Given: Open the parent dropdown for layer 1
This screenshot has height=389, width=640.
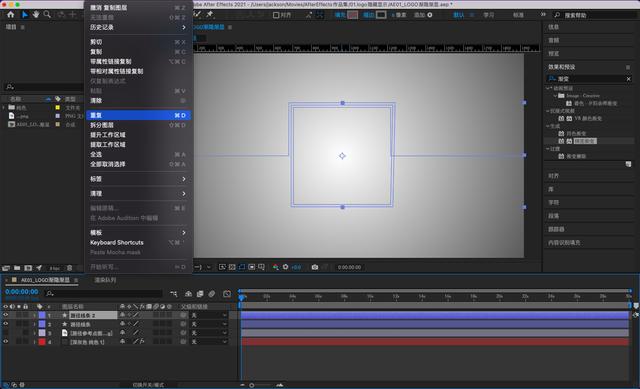Looking at the screenshot, I should tap(209, 315).
